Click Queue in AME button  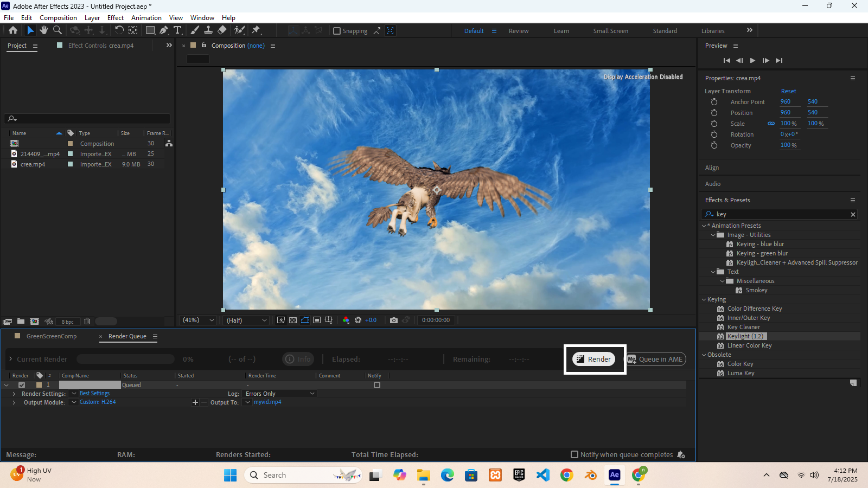point(656,359)
